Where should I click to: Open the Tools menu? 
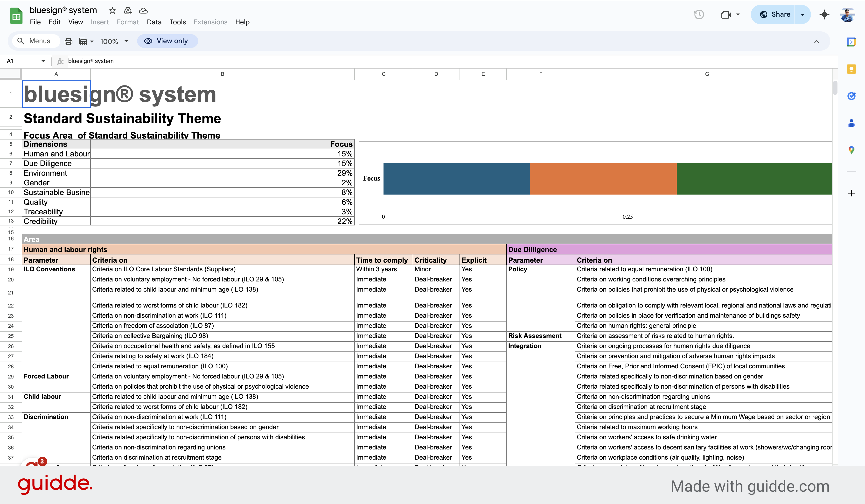click(177, 22)
